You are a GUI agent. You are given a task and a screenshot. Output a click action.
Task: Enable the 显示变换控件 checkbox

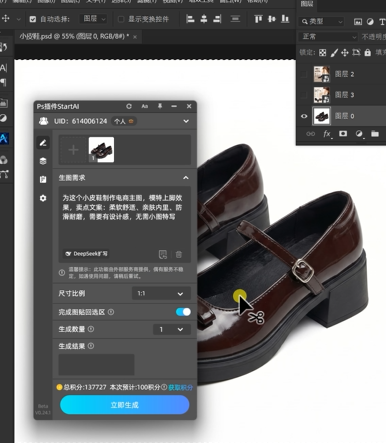pos(121,19)
